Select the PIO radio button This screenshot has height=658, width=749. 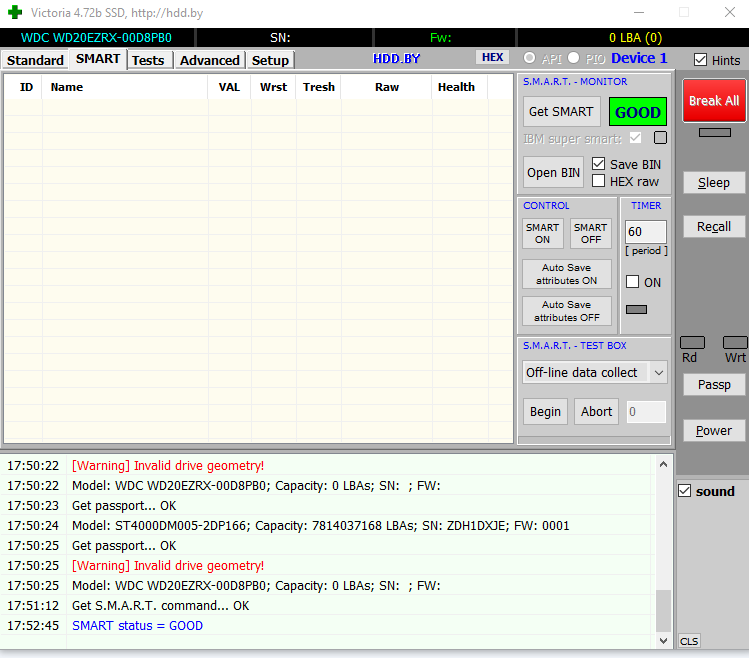click(574, 59)
